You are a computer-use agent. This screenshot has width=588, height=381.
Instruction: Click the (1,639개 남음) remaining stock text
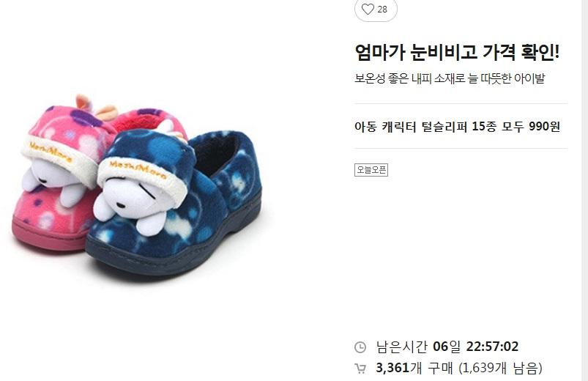tap(500, 368)
